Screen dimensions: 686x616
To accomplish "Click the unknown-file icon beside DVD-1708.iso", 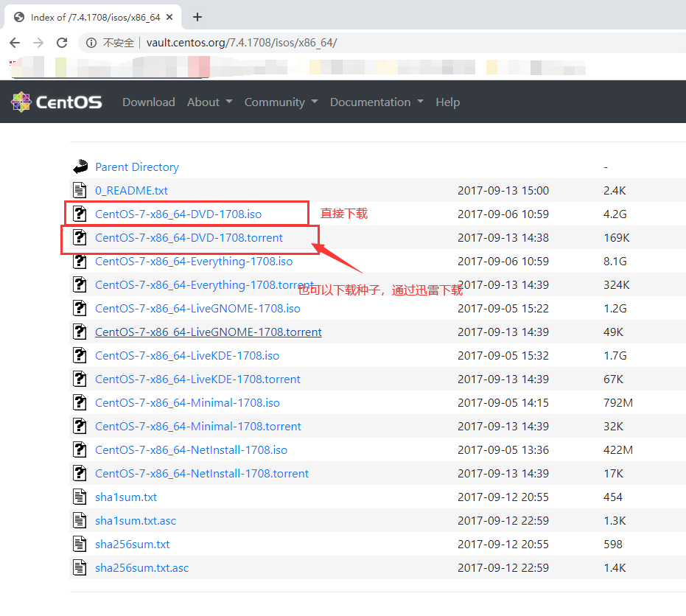I will tap(80, 214).
